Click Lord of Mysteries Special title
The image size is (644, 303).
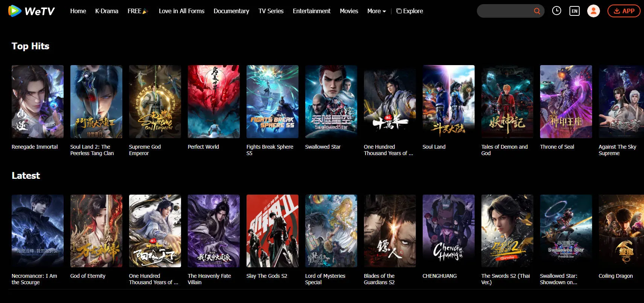325,279
